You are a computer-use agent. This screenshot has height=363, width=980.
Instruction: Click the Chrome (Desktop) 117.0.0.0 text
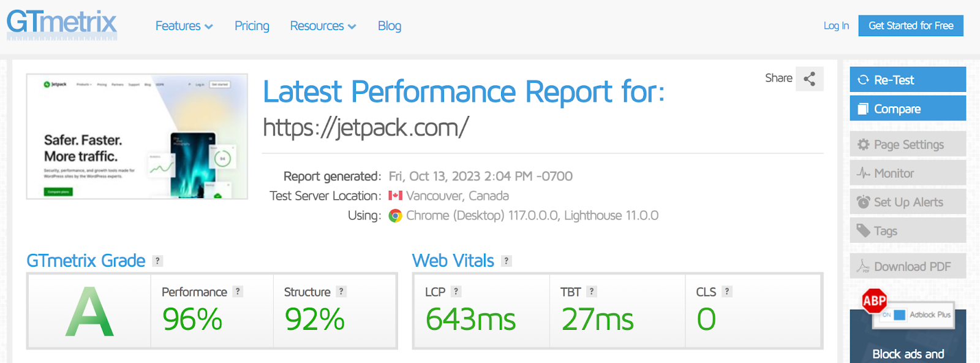point(482,216)
